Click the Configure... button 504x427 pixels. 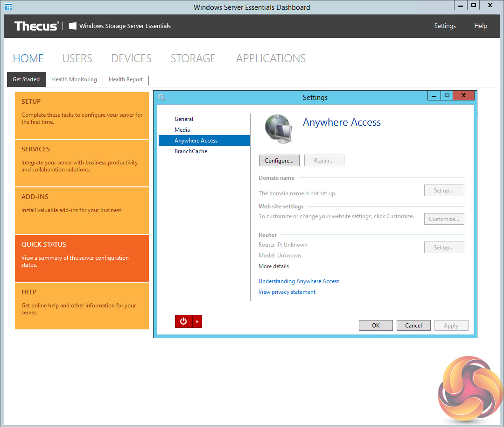pos(280,161)
